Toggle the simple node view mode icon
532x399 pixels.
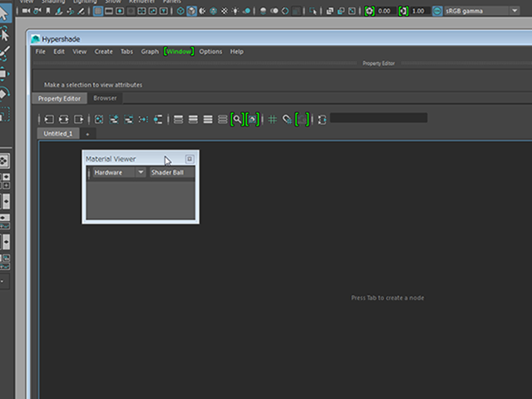(x=178, y=120)
